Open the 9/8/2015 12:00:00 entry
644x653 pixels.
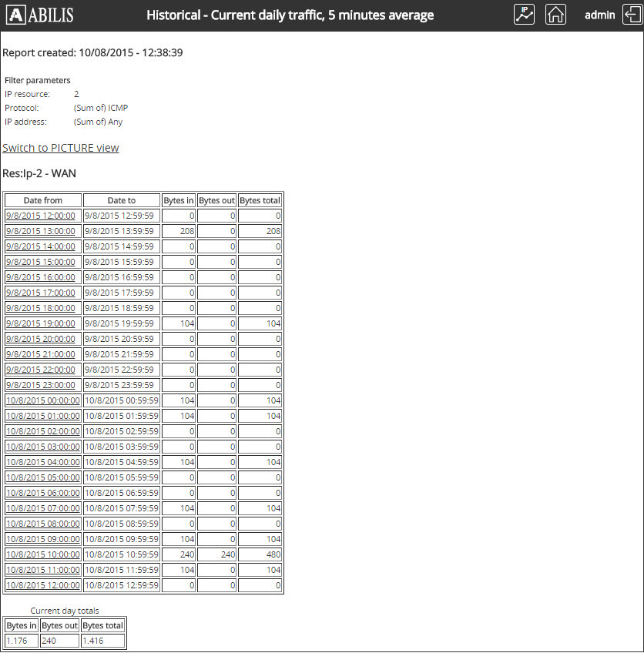point(40,216)
